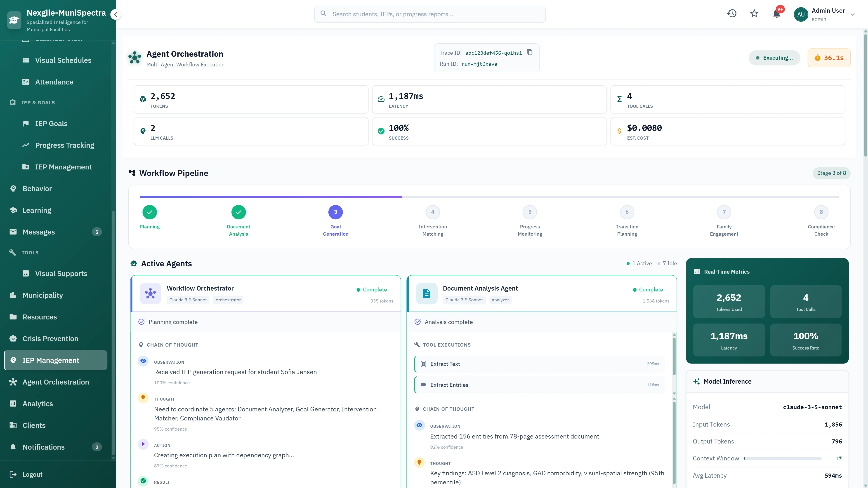Copy the Trace ID using the copy icon

pos(529,53)
